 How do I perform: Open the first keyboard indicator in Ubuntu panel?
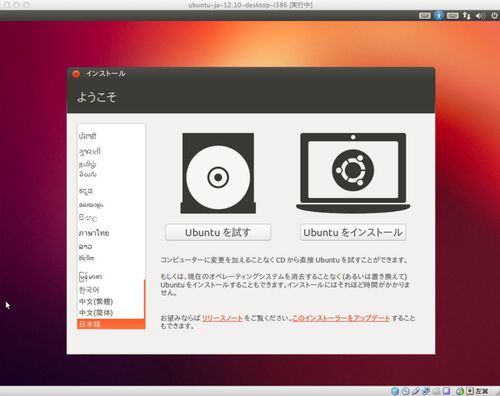(425, 16)
